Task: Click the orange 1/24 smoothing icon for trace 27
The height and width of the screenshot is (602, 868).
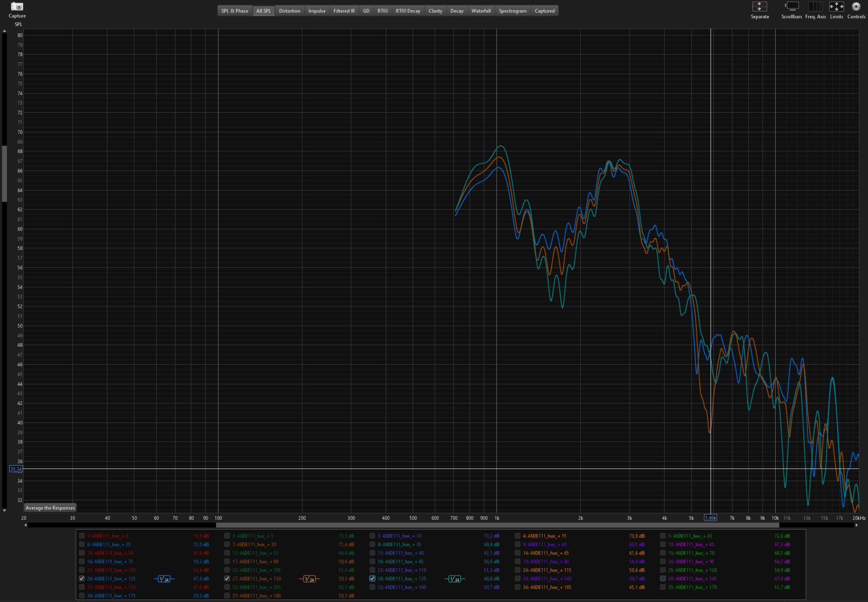Action: [x=309, y=579]
